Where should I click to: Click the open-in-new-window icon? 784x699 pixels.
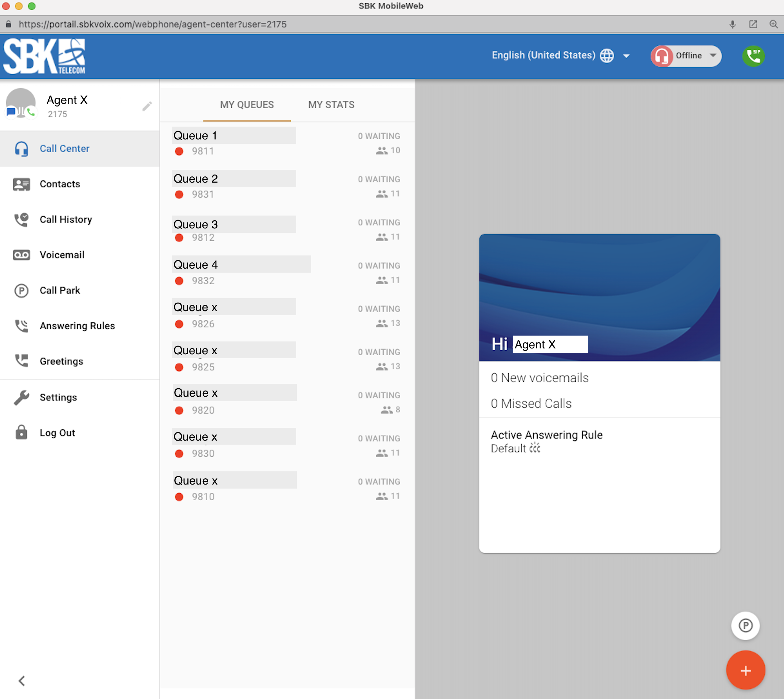point(753,25)
